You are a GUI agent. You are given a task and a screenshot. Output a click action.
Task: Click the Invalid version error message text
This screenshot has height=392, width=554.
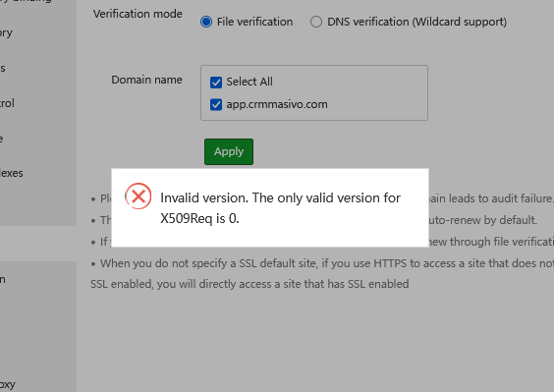[x=280, y=208]
